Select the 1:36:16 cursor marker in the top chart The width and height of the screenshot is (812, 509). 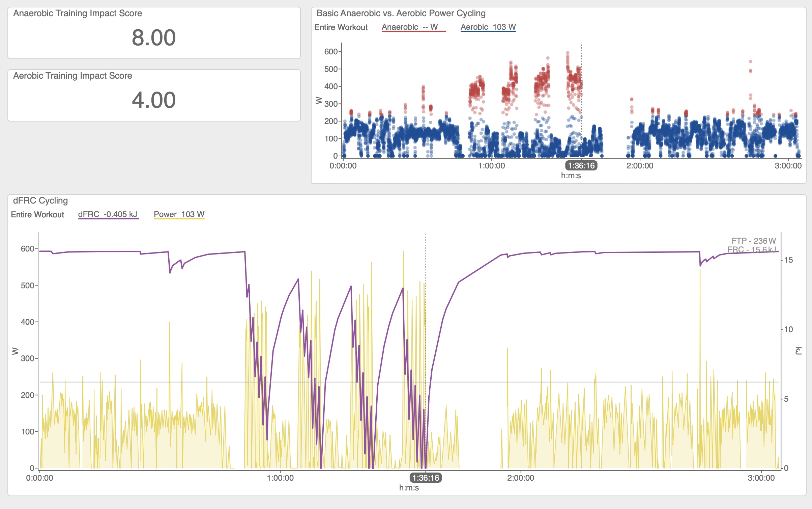coord(581,166)
